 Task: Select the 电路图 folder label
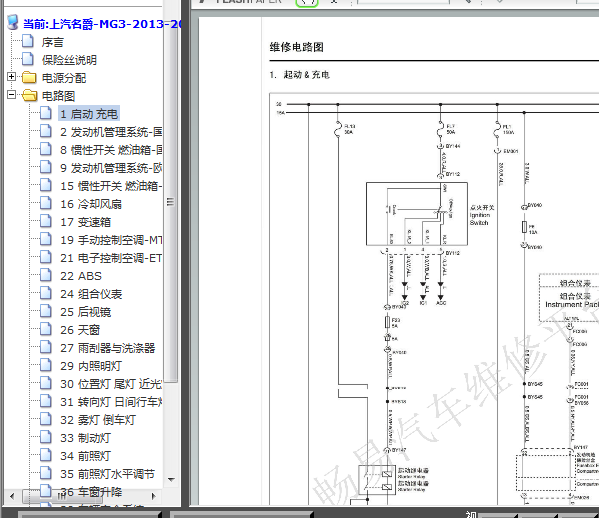[58, 96]
